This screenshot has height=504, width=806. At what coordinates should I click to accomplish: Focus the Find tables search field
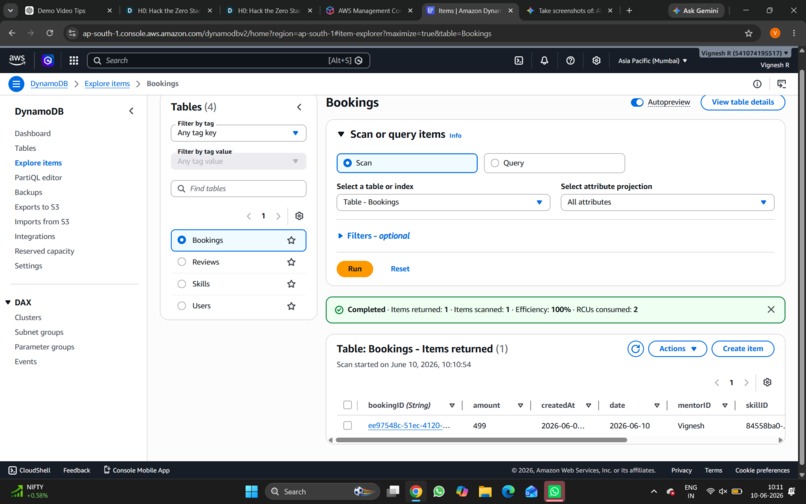[x=239, y=189]
